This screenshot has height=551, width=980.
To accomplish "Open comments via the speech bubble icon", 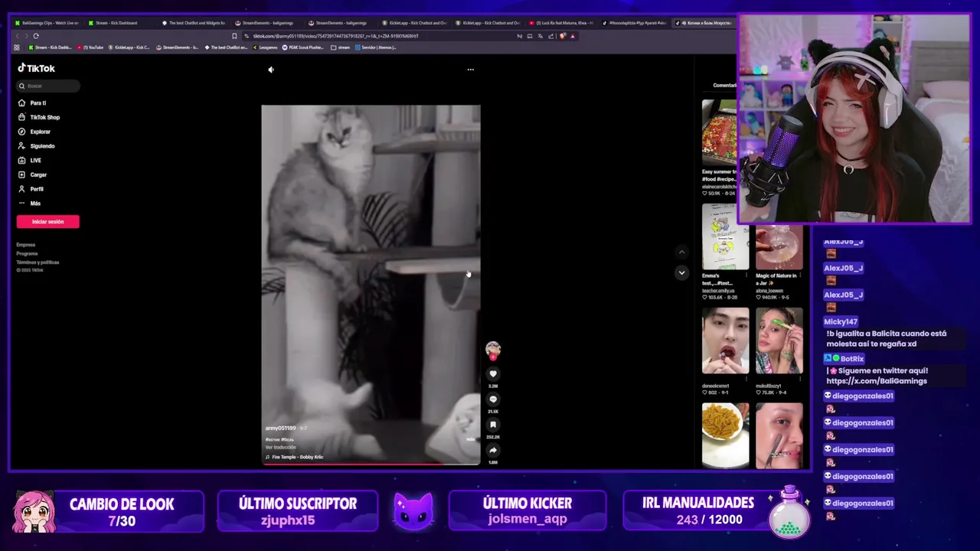I will tap(493, 399).
